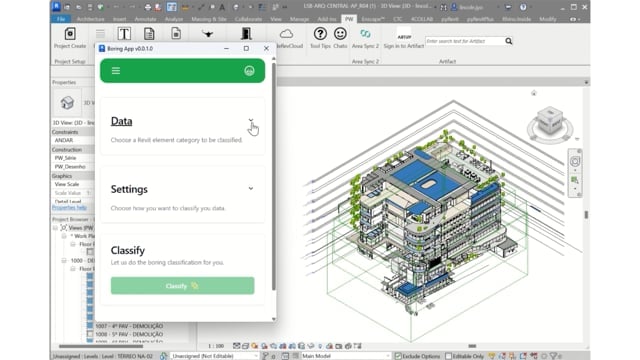Click the 1 : 100 view scale
The height and width of the screenshot is (360, 640).
[216, 346]
